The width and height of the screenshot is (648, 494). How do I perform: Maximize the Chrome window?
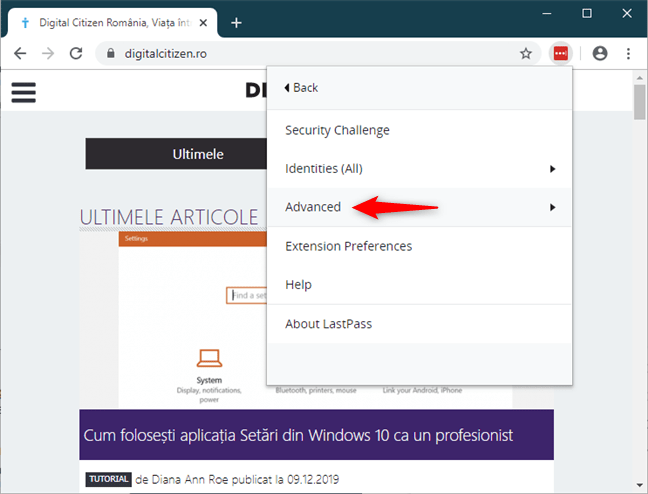[x=587, y=14]
